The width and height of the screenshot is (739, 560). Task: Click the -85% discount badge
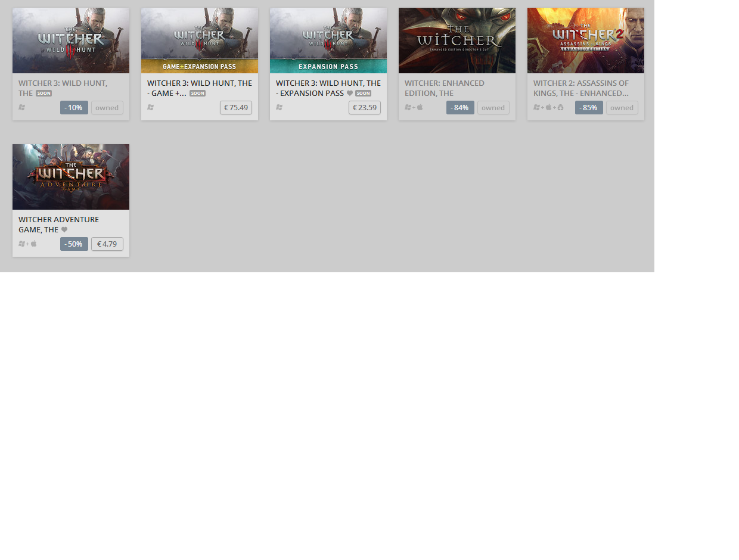tap(589, 108)
